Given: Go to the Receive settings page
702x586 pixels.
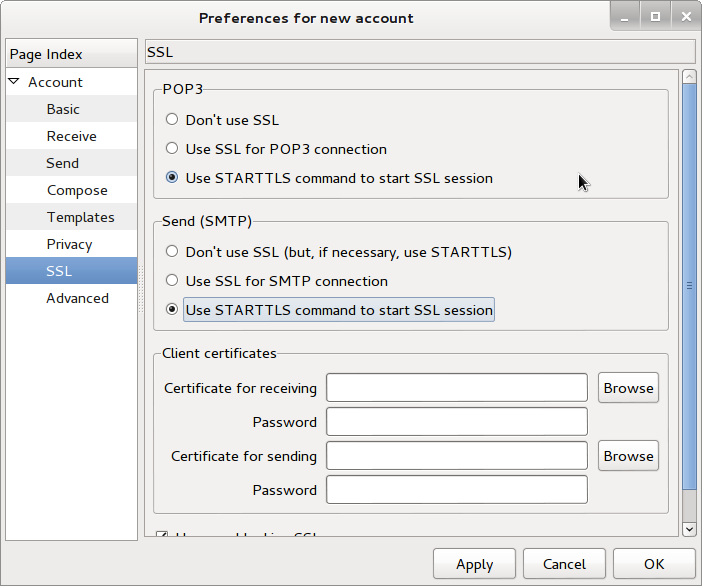Looking at the screenshot, I should 71,136.
